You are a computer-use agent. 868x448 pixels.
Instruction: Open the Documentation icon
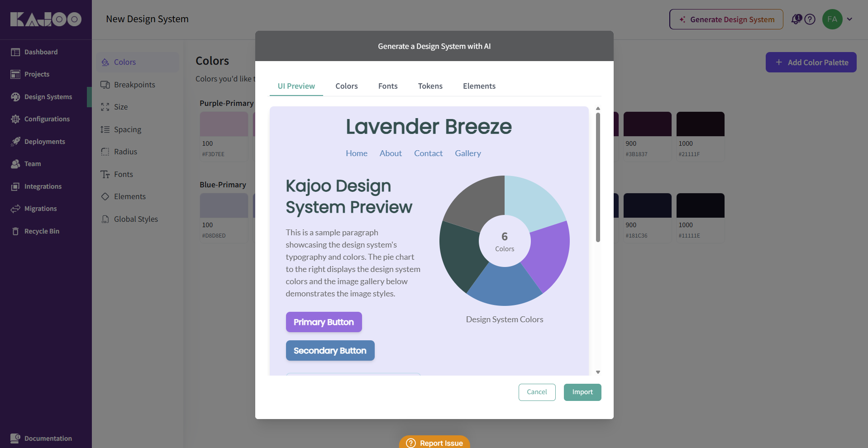(x=15, y=438)
